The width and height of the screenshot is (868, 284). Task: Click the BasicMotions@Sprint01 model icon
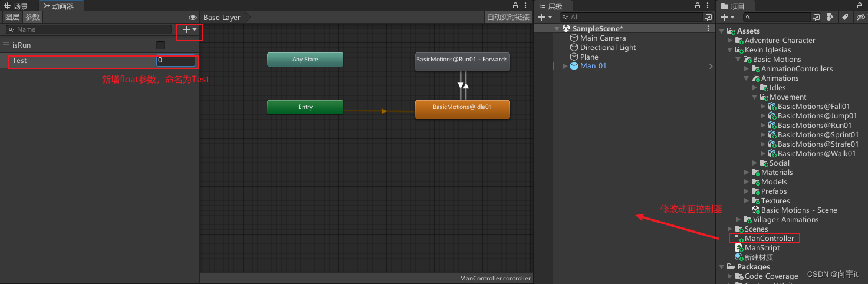772,134
